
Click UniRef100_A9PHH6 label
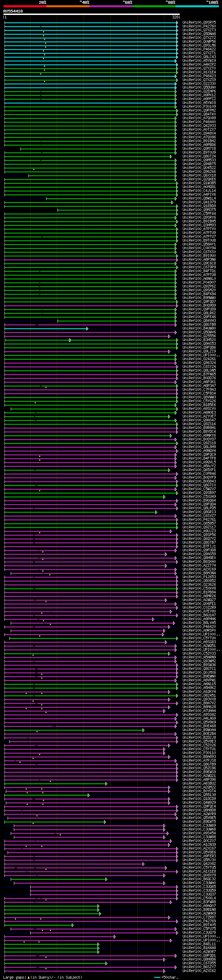pos(199,619)
